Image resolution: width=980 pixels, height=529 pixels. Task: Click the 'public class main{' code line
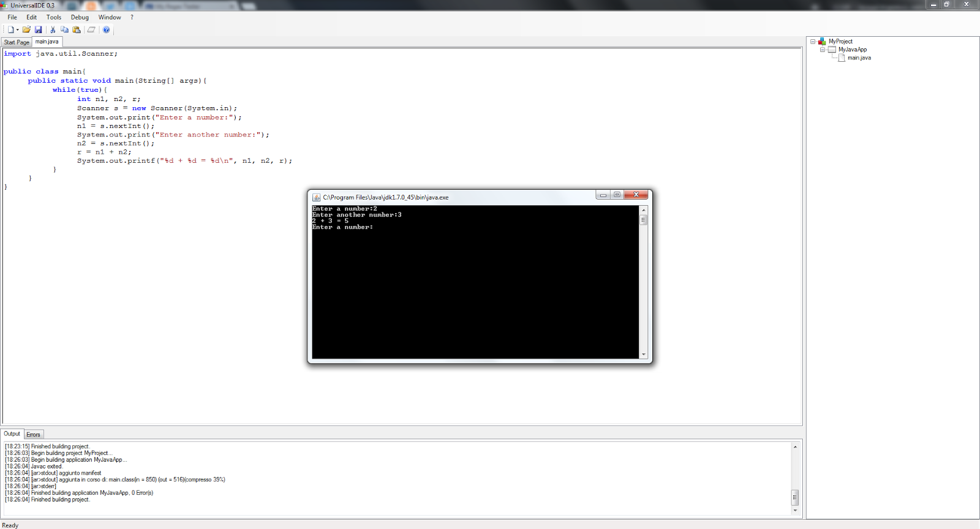pyautogui.click(x=45, y=72)
